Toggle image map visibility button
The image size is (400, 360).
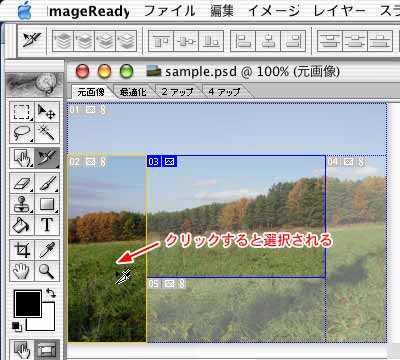(22, 350)
